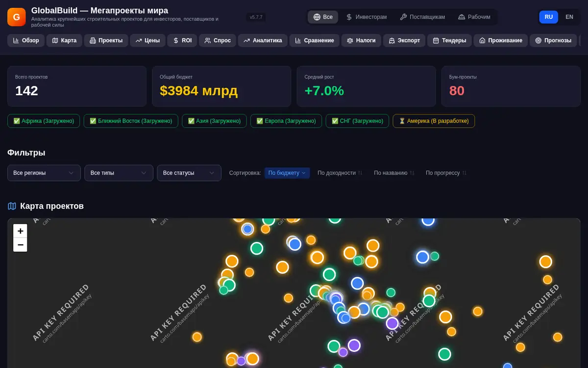Click the wrench icon in Поставщикам

404,17
